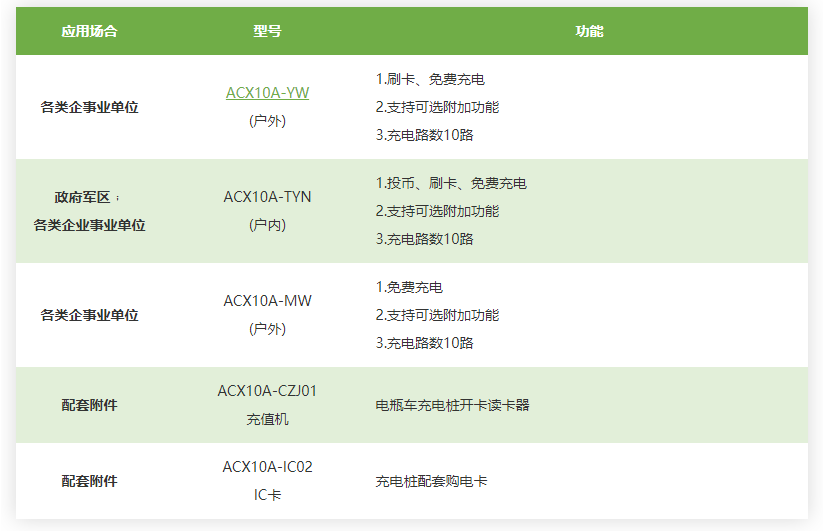Click the IC卡 label
The height and width of the screenshot is (531, 823).
tap(267, 495)
